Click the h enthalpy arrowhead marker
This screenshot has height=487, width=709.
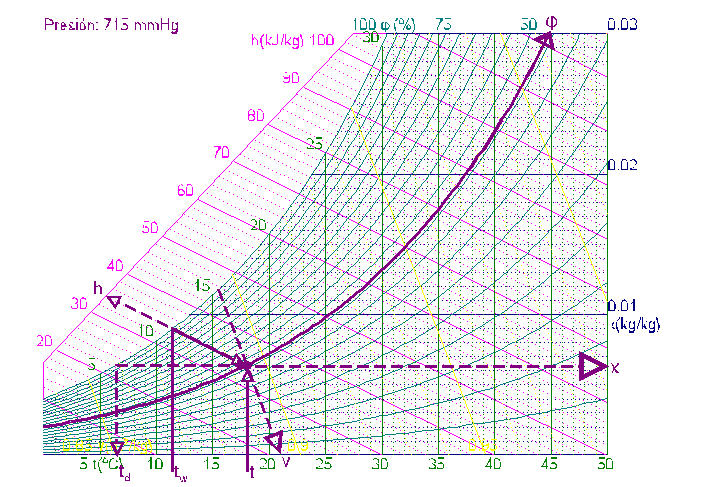coord(114,300)
